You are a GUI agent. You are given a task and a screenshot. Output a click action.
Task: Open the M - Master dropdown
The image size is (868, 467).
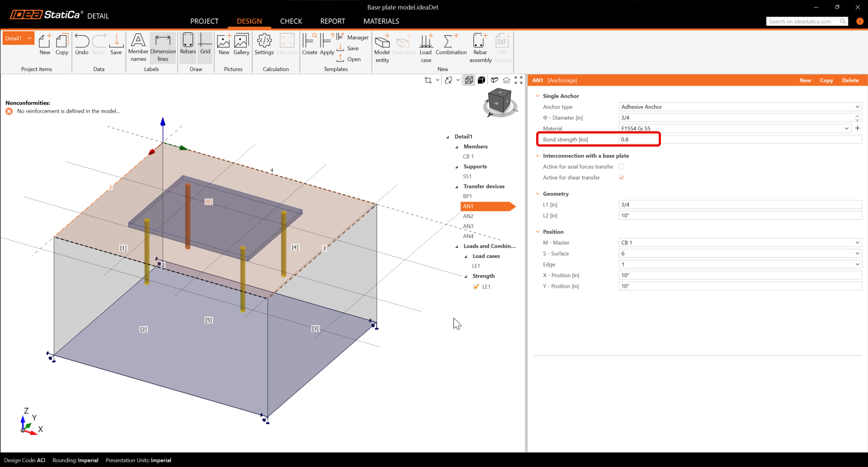(740, 243)
